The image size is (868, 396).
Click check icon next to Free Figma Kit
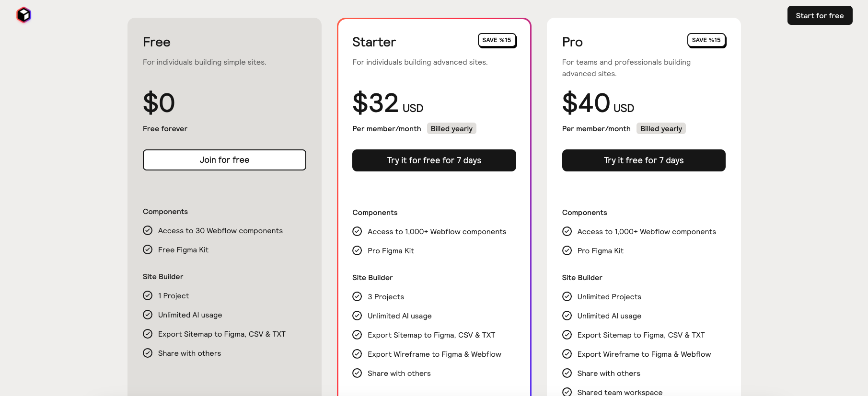[148, 249]
